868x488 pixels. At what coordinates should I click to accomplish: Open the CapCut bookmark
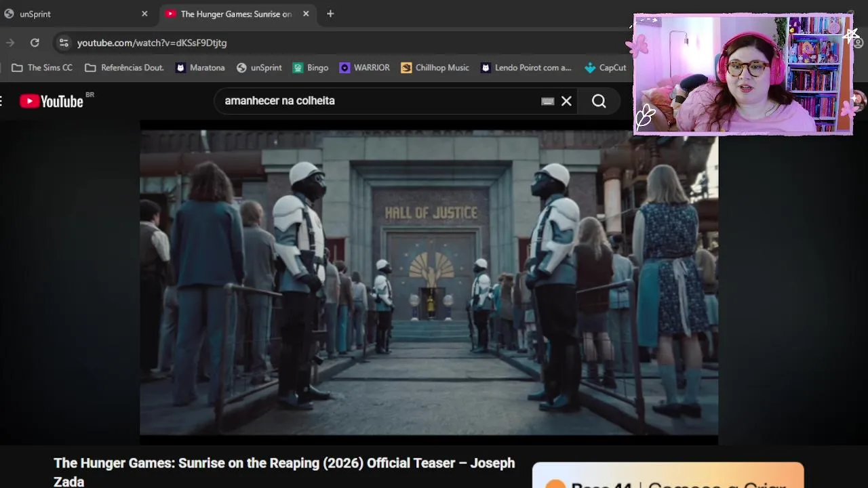pyautogui.click(x=606, y=68)
